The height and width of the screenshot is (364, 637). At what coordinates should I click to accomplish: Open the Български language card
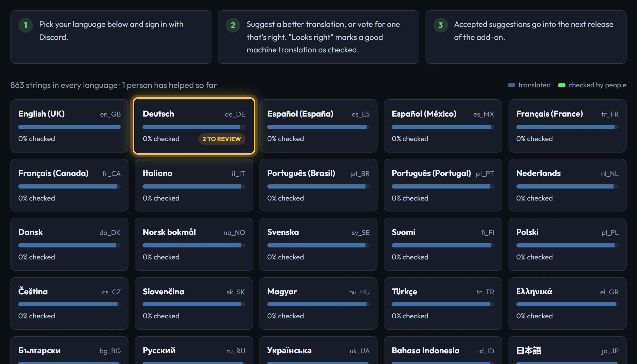[69, 350]
